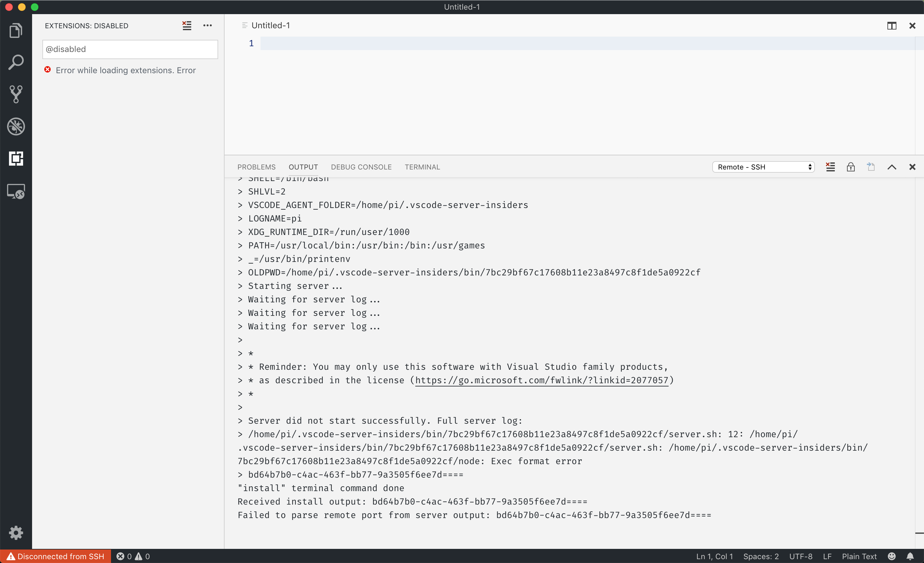Open the Remote - SSH channel dropdown

763,167
